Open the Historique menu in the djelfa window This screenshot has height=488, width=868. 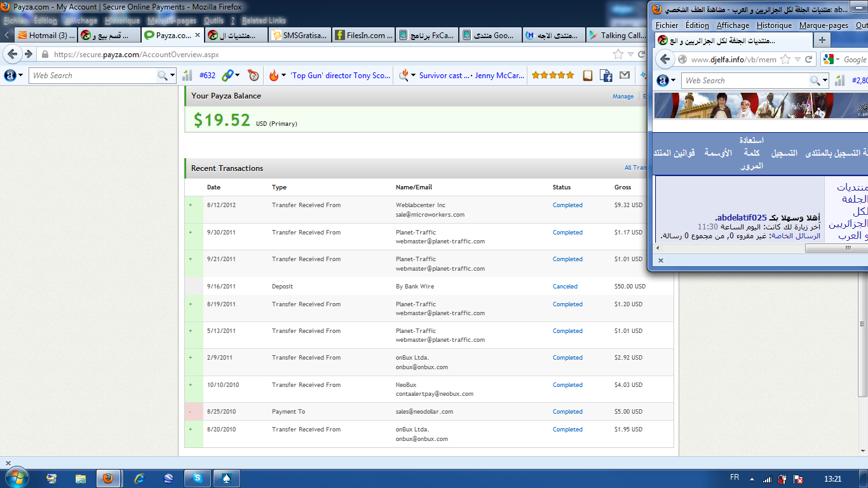774,25
